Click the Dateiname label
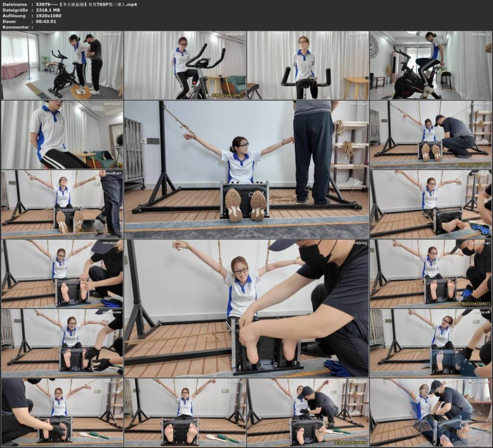493x448 pixels. pos(15,4)
